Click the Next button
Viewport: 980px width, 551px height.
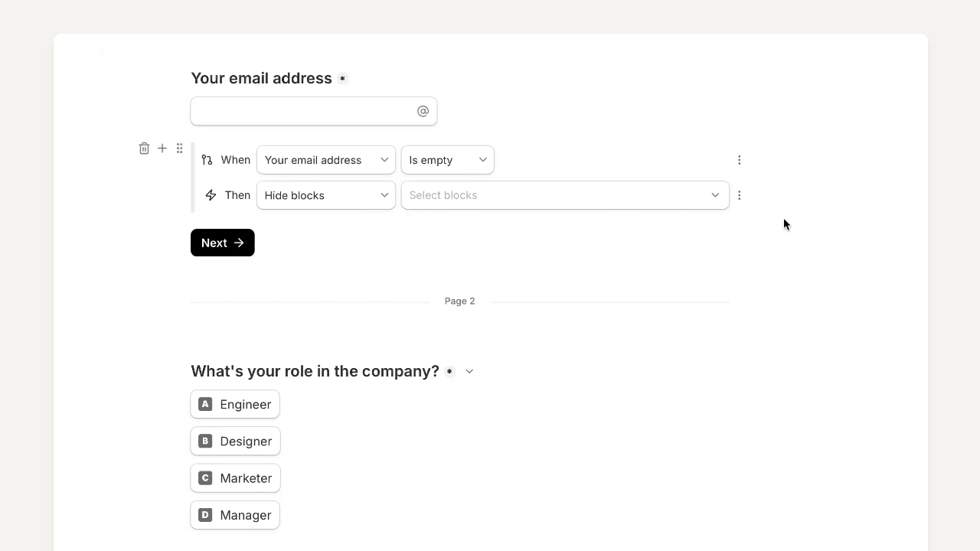pyautogui.click(x=223, y=243)
